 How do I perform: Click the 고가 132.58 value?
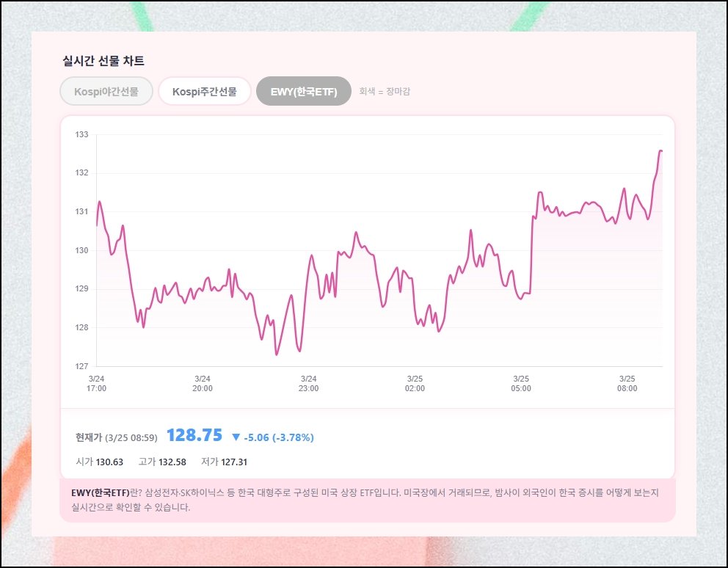tap(162, 462)
